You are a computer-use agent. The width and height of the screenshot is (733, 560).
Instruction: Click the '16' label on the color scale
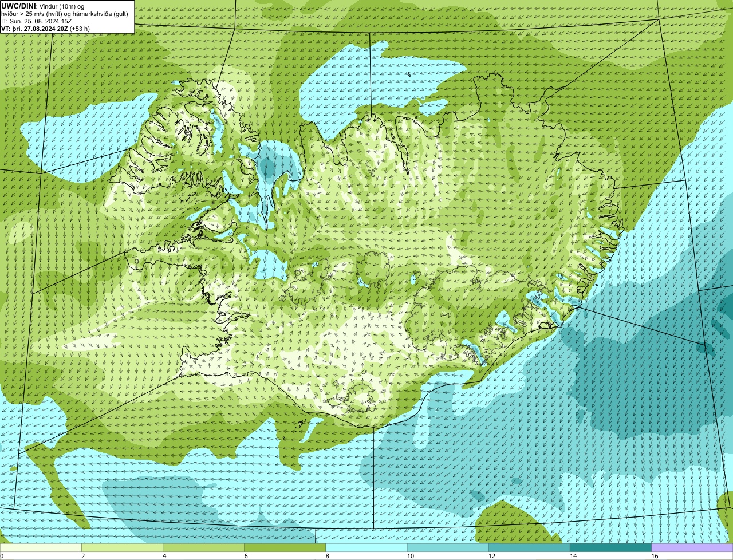click(x=655, y=556)
